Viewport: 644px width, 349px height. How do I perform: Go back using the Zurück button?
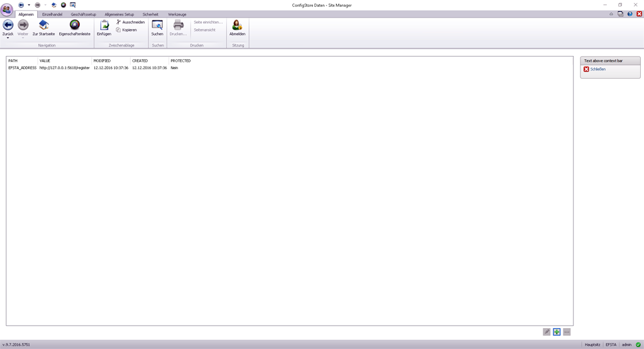click(8, 25)
